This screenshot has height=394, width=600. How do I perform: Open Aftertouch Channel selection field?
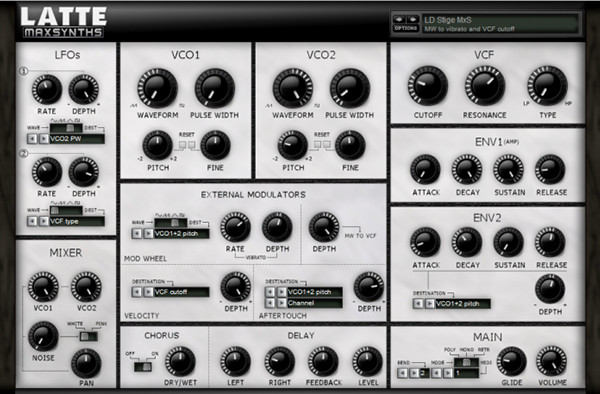tap(315, 303)
